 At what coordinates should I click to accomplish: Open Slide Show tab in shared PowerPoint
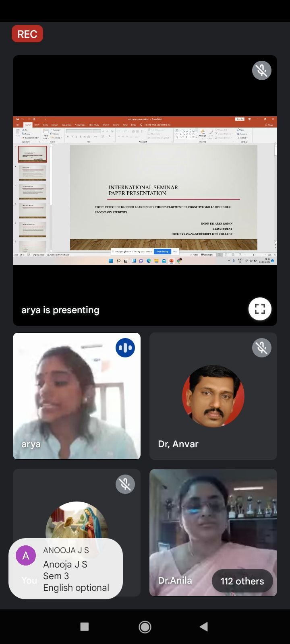(x=94, y=125)
